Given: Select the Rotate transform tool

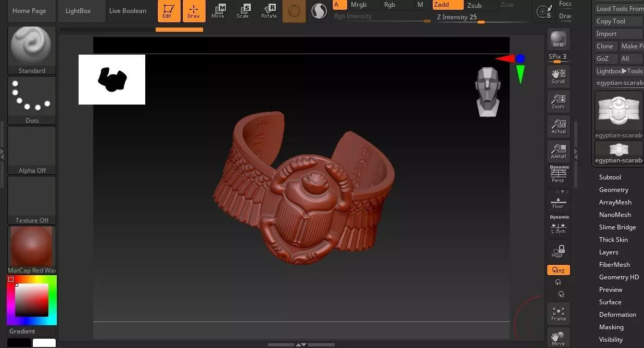Looking at the screenshot, I should click(269, 11).
